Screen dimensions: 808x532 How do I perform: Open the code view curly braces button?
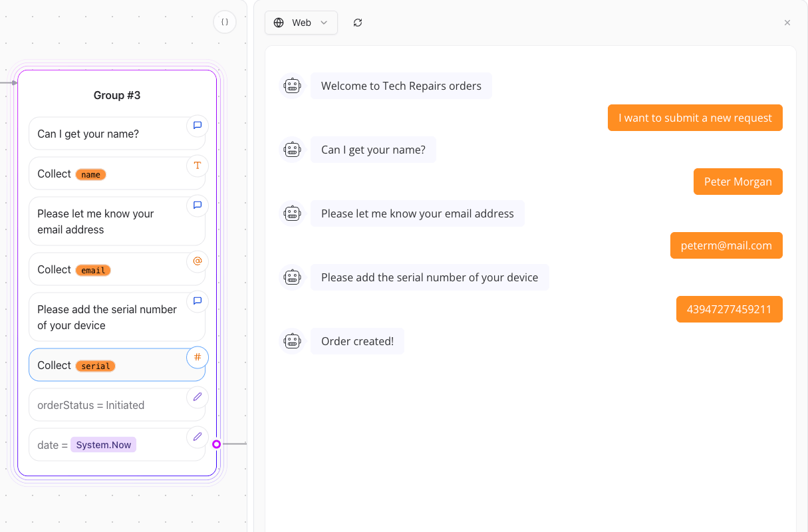225,22
